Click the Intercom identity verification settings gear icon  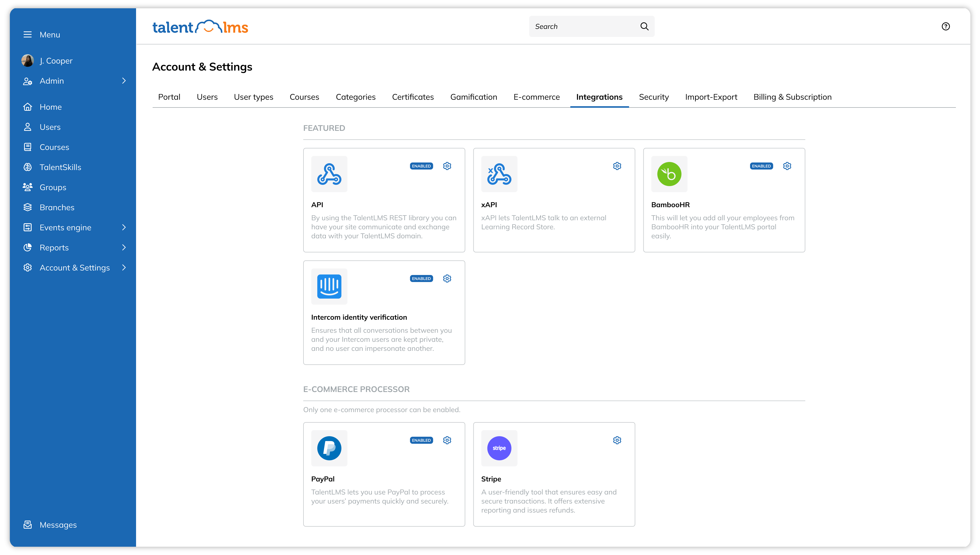point(447,278)
